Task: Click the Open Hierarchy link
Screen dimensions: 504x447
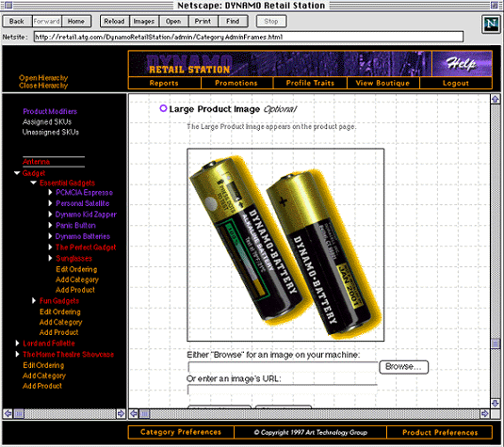Action: click(x=43, y=78)
